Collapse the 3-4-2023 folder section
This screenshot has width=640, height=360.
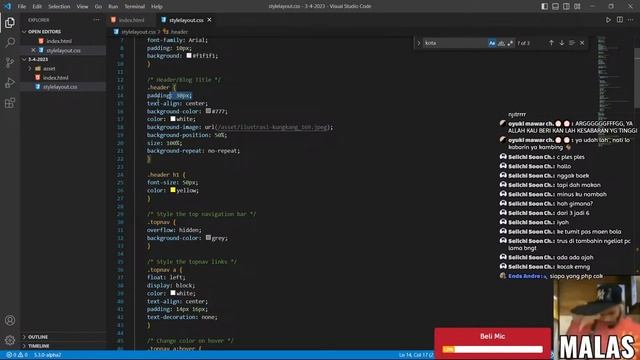tap(24, 59)
